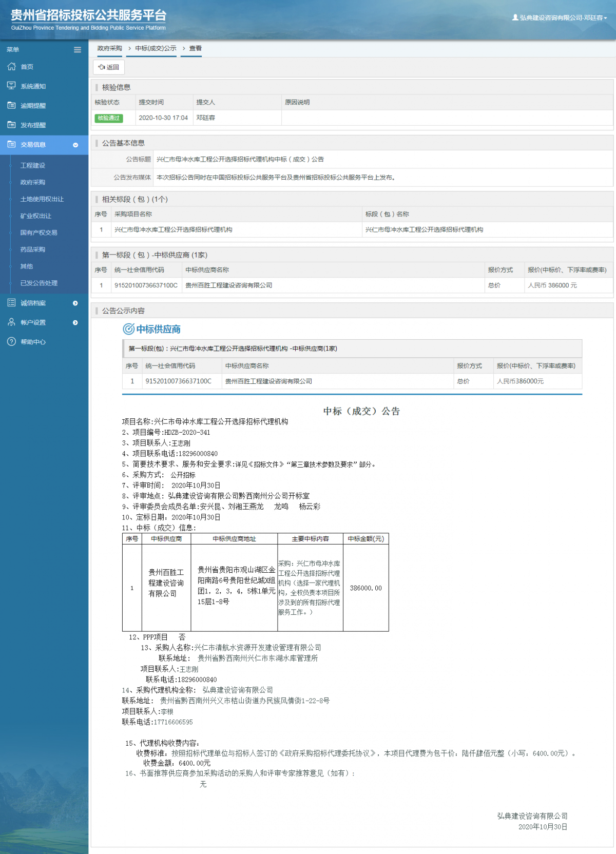
Task: Select 工程建设 submenu item
Action: tap(33, 165)
